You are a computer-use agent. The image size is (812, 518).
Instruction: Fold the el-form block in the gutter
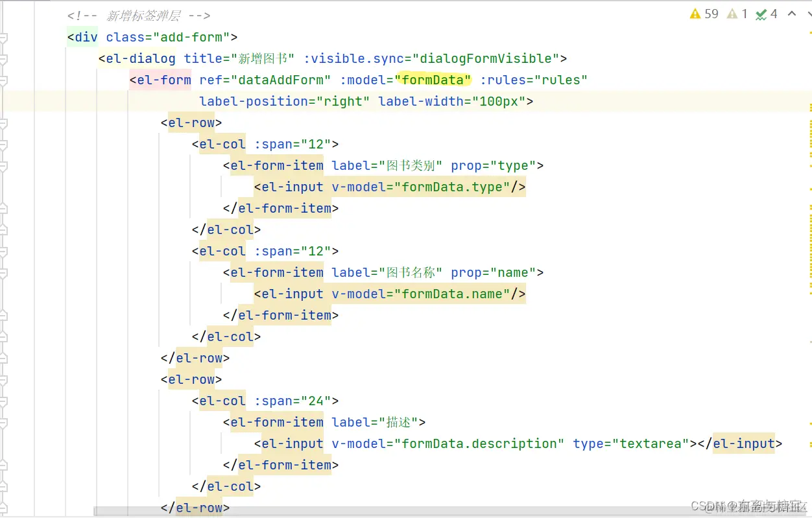(x=3, y=80)
